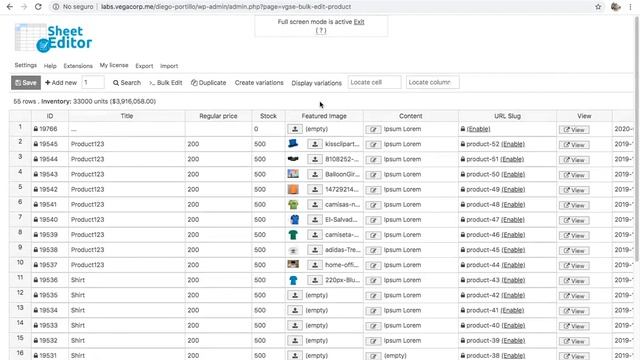Open Bulk Edit tool

point(166,82)
